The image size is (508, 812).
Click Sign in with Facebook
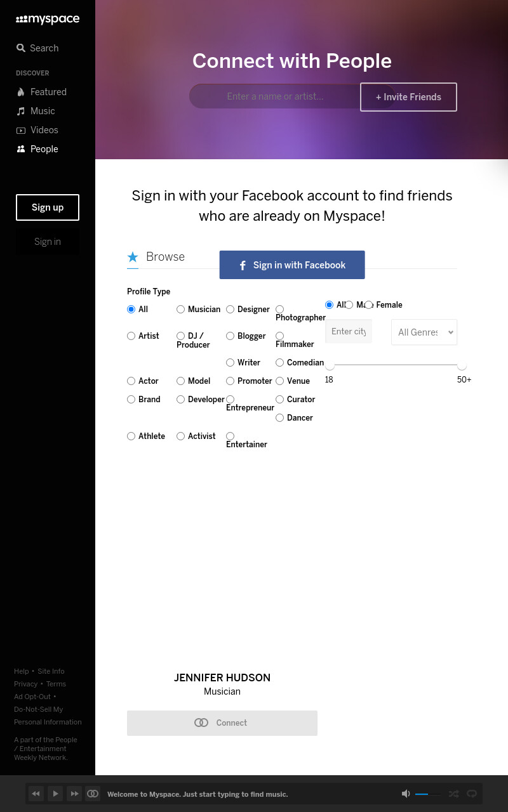292,265
